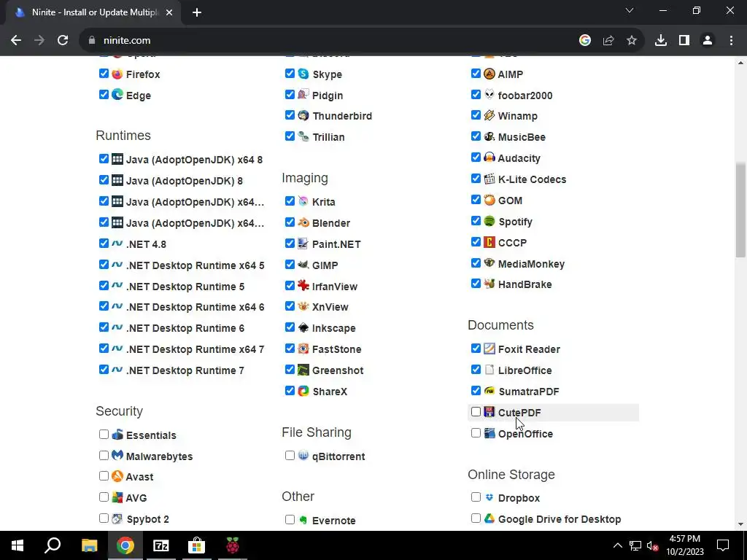Open File Explorer from the taskbar
The height and width of the screenshot is (560, 747).
89,545
